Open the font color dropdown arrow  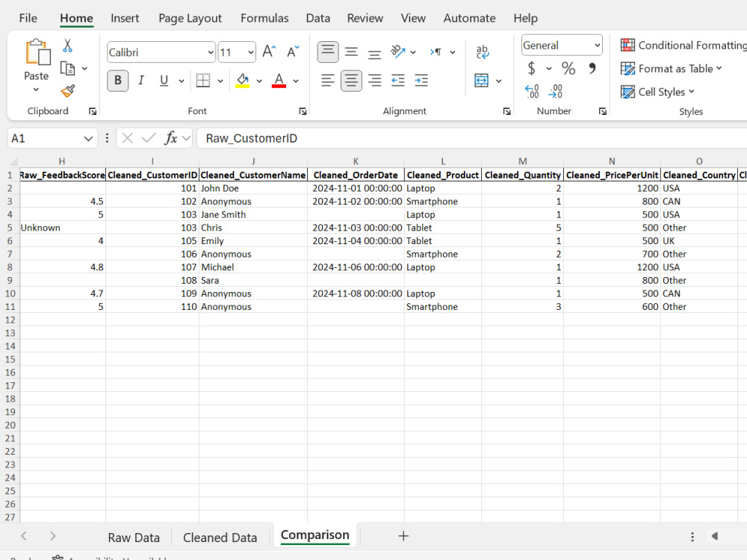(296, 81)
